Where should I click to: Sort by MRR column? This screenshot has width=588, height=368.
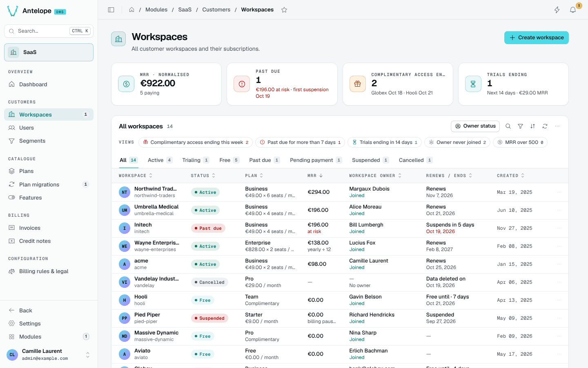[x=315, y=176]
